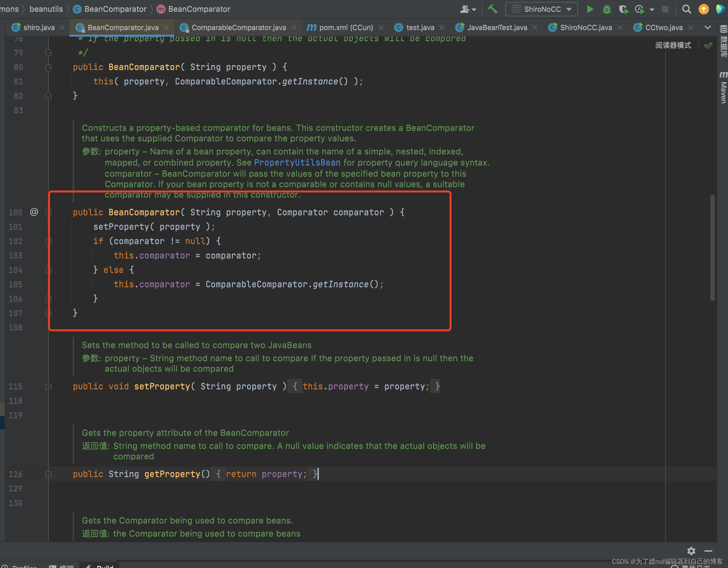Screen dimensions: 728x568
Task: Click beanutils in the breadcrumb
Action: pyautogui.click(x=46, y=9)
